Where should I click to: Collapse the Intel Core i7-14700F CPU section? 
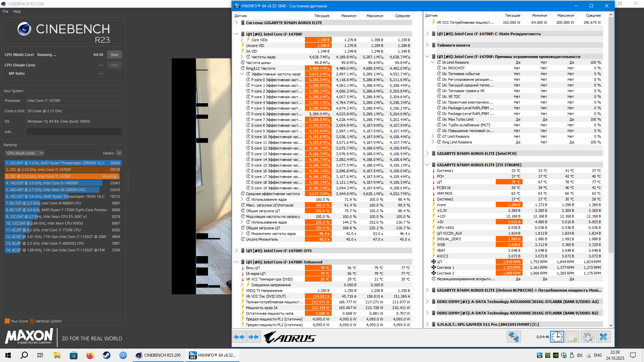point(236,34)
